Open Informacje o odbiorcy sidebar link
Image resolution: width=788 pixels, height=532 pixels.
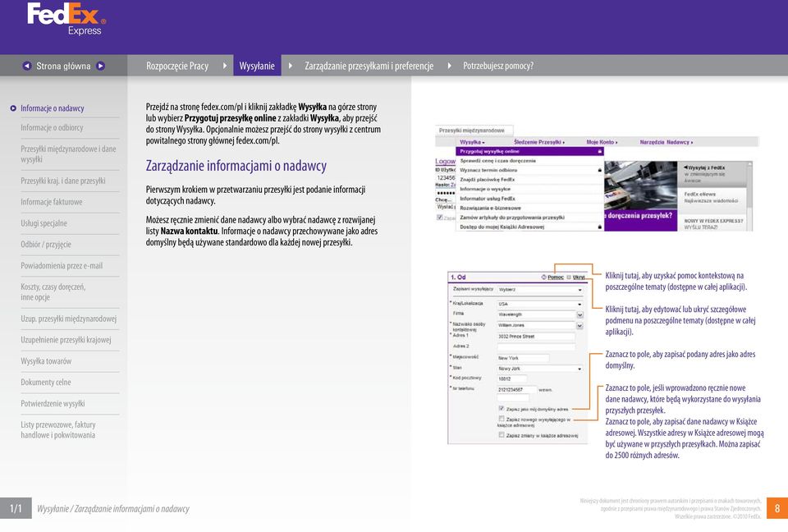(52, 128)
